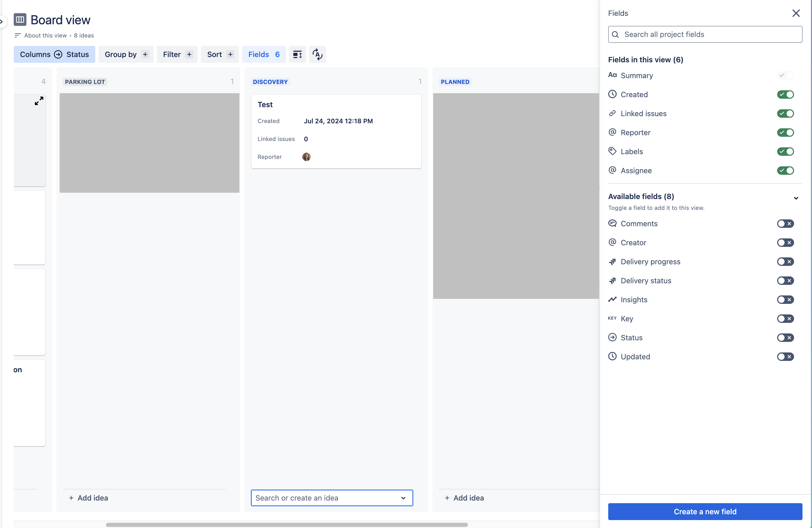Screen dimensions: 812x528
Task: Click the plus icon next to Sort
Action: pos(230,55)
